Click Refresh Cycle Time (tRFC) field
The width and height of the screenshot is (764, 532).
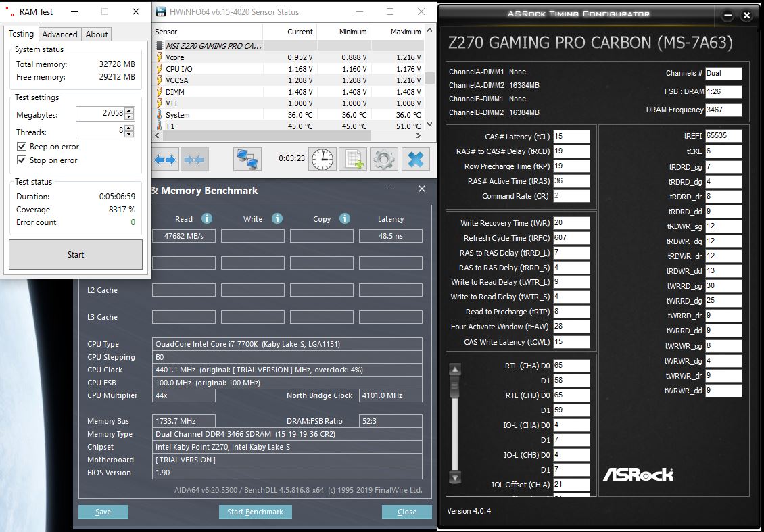[x=571, y=238]
